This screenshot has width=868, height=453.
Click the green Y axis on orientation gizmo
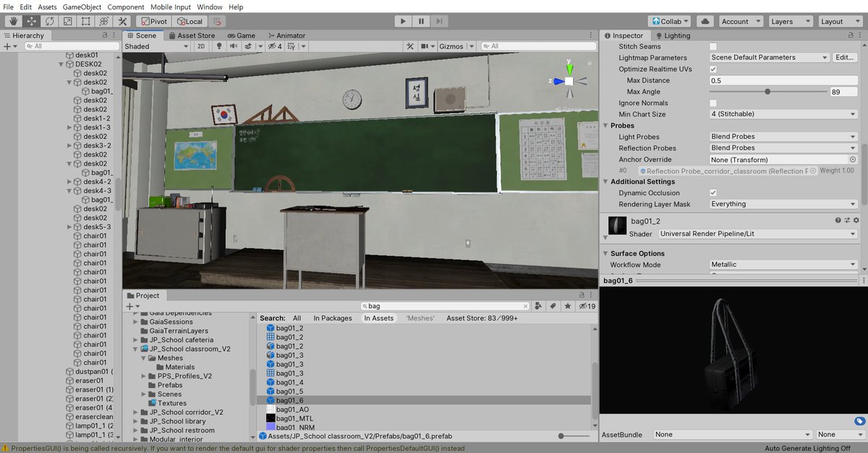(x=569, y=69)
